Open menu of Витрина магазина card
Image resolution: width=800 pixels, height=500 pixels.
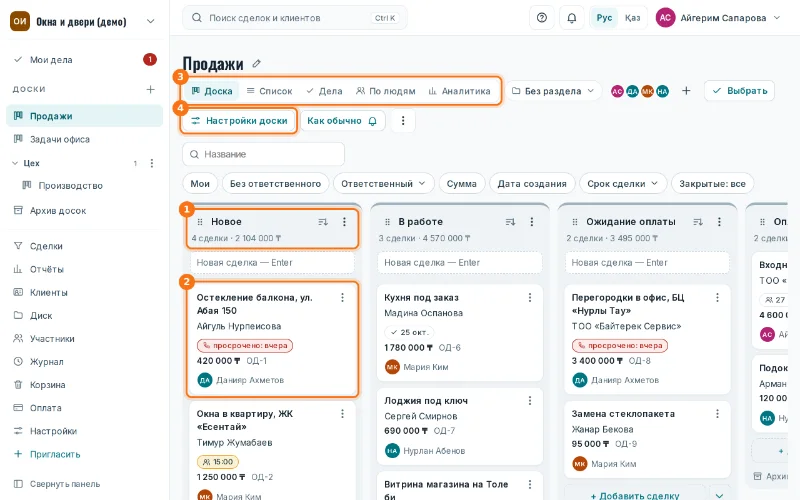(x=530, y=484)
